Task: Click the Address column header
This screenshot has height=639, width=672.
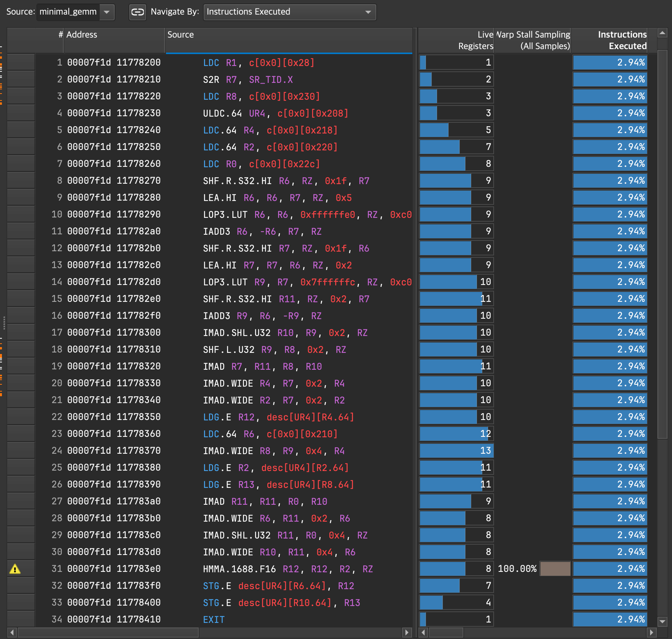Action: coord(82,35)
